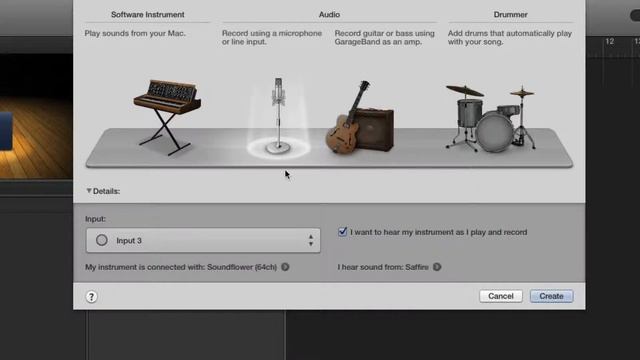Viewport: 640px width, 360px height.
Task: Click "Record guitar or bass using GarageBand" text
Action: coord(384,38)
